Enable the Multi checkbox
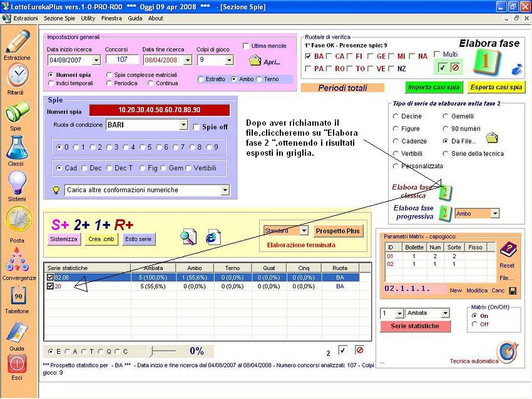532x399 pixels. [437, 54]
